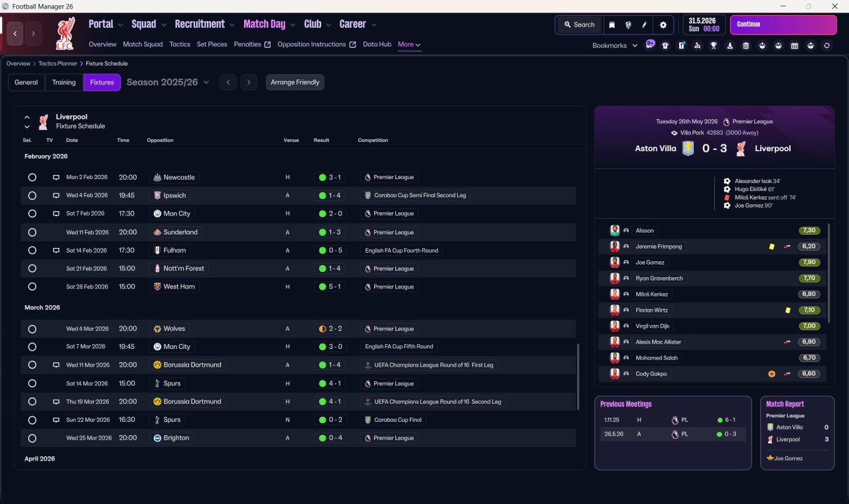Select the Fixtures tab
The width and height of the screenshot is (849, 504).
[102, 82]
